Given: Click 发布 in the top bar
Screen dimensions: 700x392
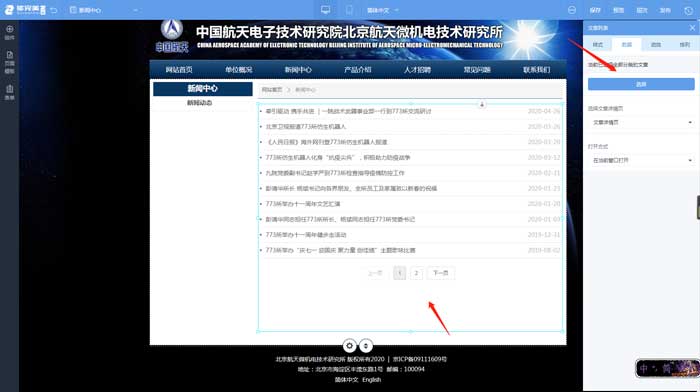Looking at the screenshot, I should [665, 10].
